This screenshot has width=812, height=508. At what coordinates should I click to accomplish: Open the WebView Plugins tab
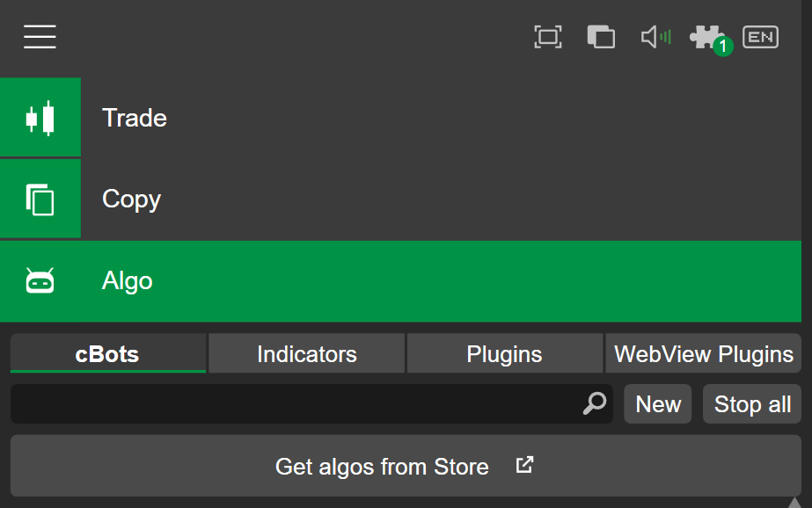(703, 353)
